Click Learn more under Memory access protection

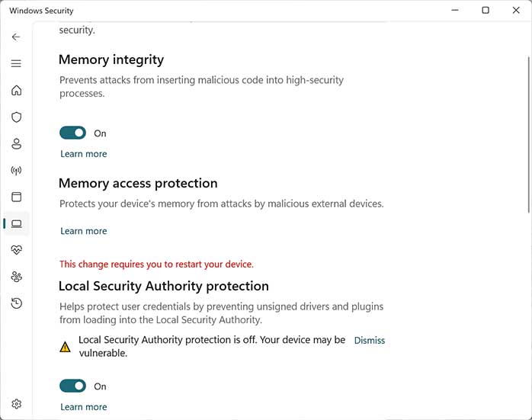pos(84,231)
